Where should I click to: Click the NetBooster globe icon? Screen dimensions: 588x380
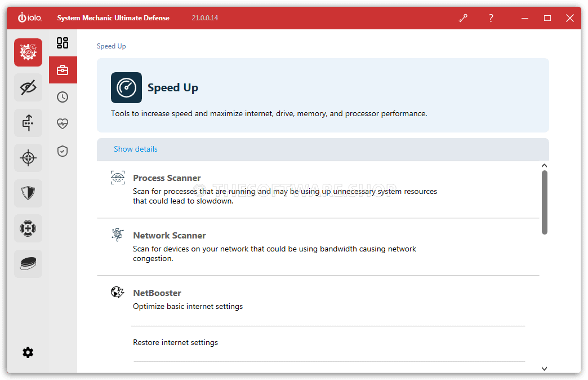point(118,291)
